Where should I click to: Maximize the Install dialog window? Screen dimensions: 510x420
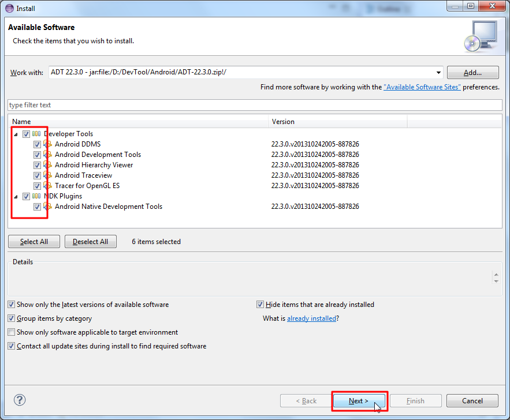[471, 6]
